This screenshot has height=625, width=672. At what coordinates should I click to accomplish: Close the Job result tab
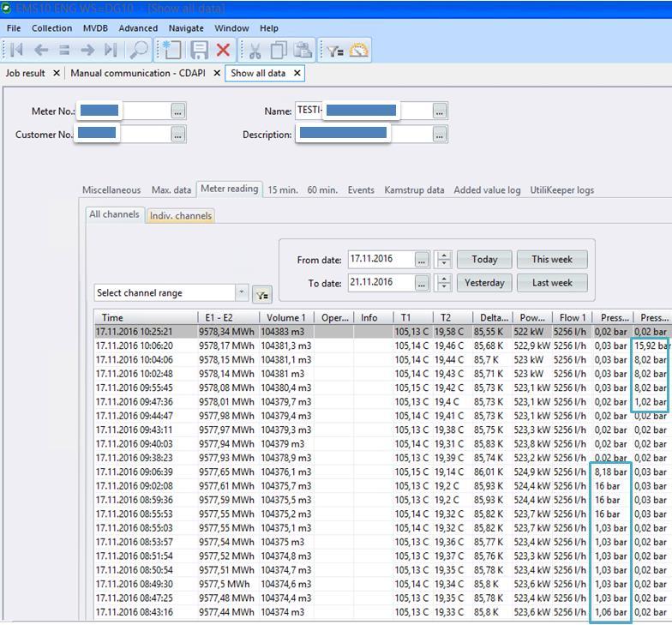(x=57, y=74)
